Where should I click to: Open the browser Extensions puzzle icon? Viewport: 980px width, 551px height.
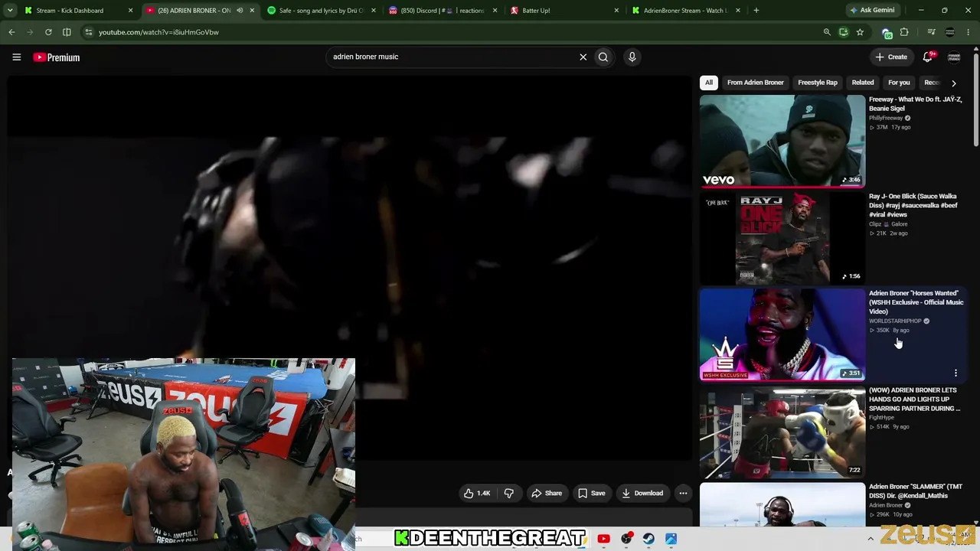(904, 32)
